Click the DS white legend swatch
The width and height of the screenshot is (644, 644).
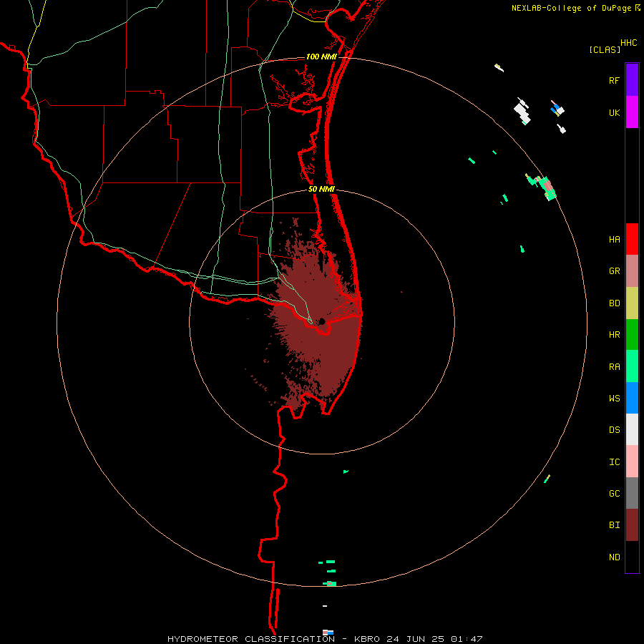(632, 429)
